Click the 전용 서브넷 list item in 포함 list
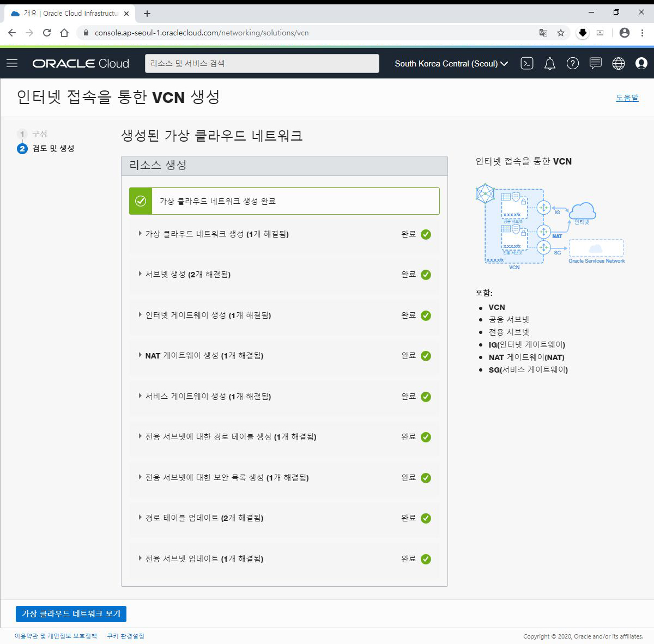Viewport: 654px width, 644px height. tap(509, 332)
